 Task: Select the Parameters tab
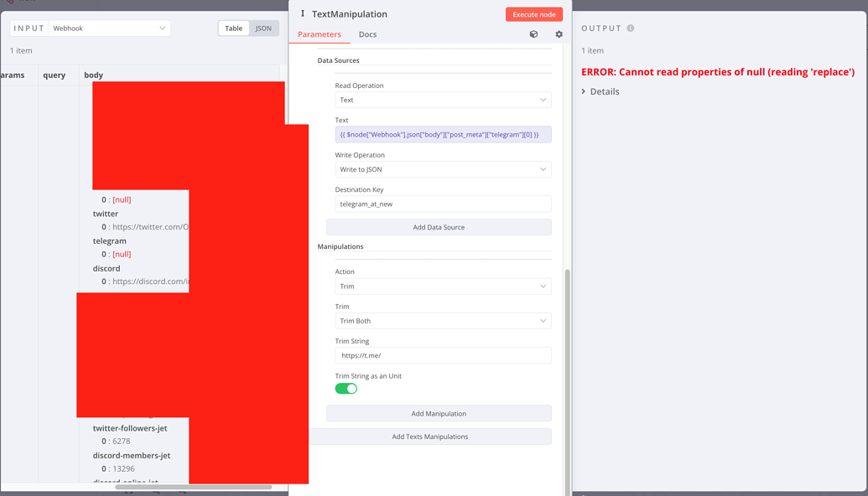317,34
